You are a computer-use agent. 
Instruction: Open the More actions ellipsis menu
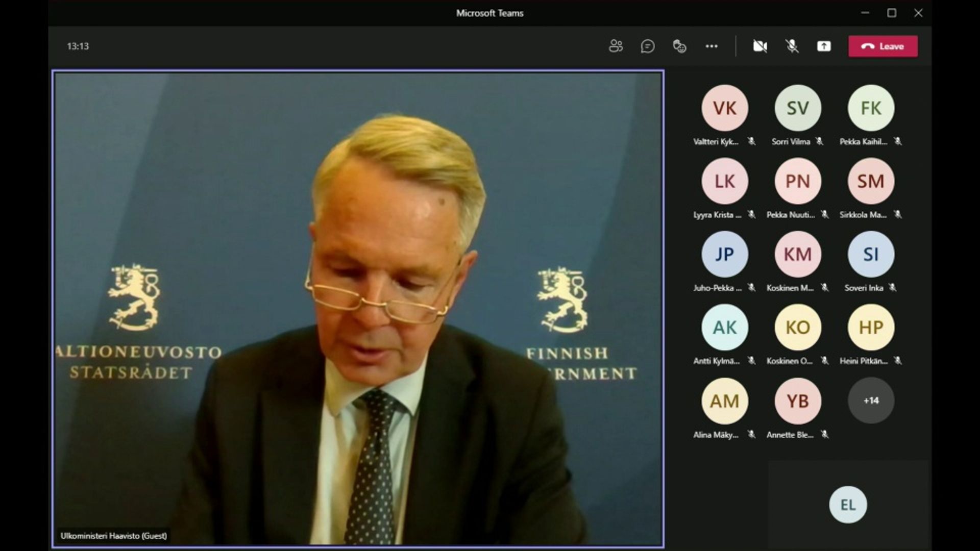[x=712, y=46]
